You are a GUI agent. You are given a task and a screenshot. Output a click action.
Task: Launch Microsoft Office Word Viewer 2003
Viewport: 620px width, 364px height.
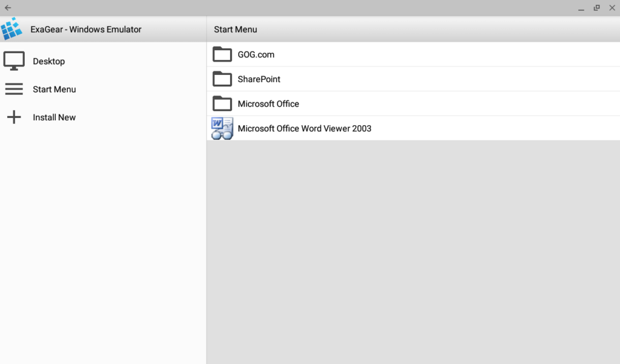click(x=305, y=128)
